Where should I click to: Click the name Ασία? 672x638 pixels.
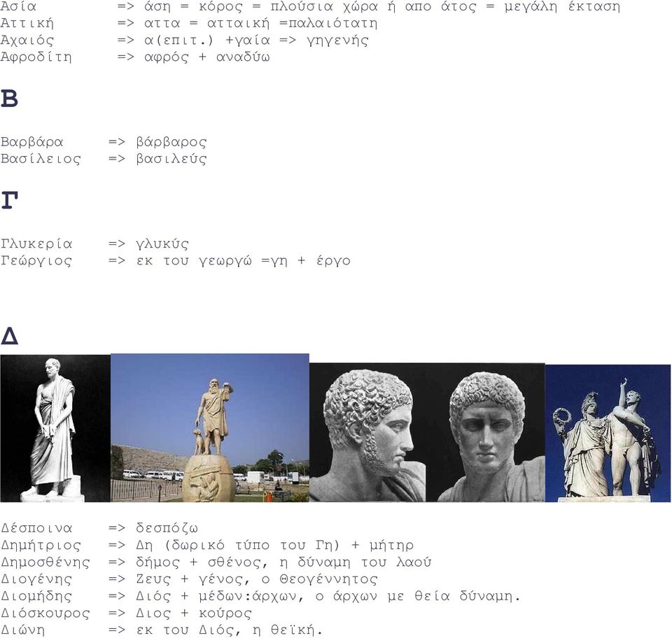pyautogui.click(x=18, y=6)
